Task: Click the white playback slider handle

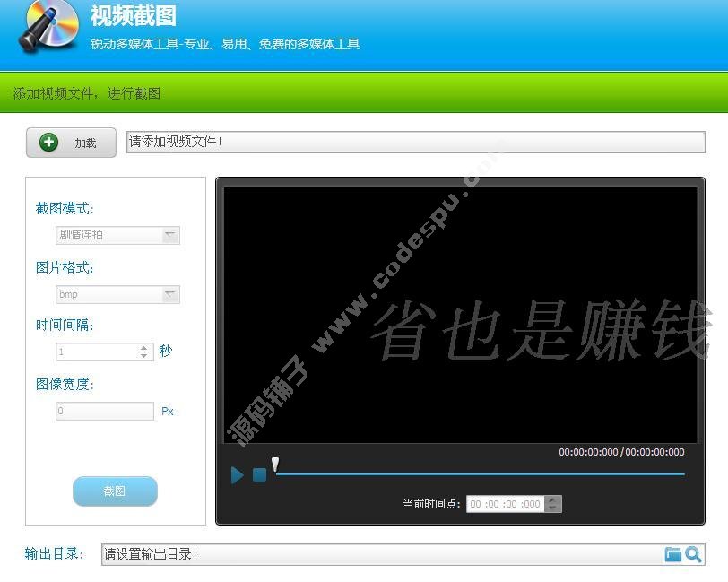Action: pyautogui.click(x=275, y=465)
